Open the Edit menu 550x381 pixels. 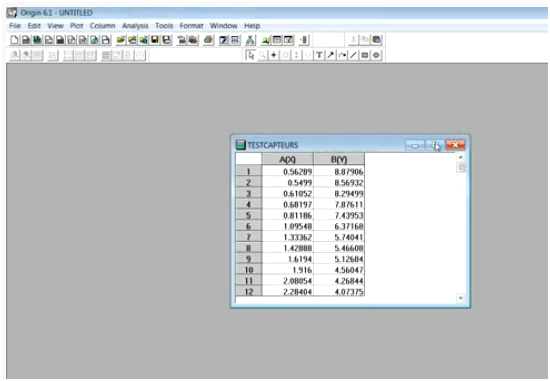34,26
